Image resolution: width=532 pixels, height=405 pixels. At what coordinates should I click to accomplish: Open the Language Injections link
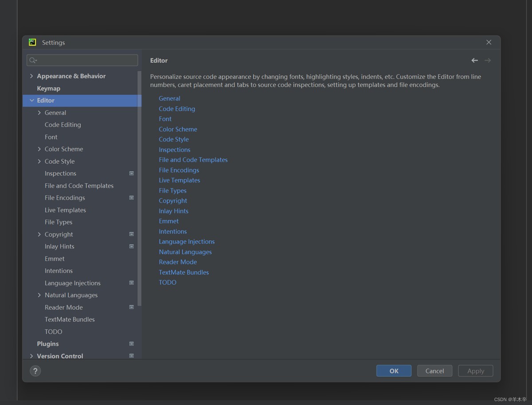coord(187,241)
